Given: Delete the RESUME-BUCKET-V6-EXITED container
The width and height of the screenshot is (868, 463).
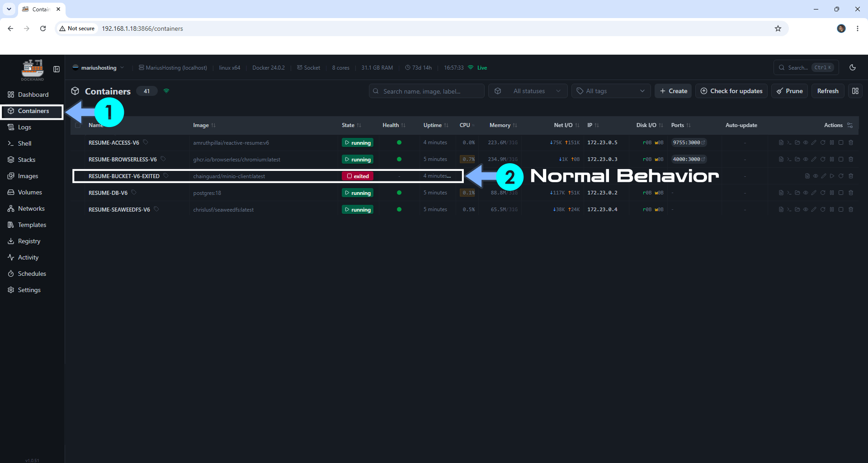Looking at the screenshot, I should 851,176.
